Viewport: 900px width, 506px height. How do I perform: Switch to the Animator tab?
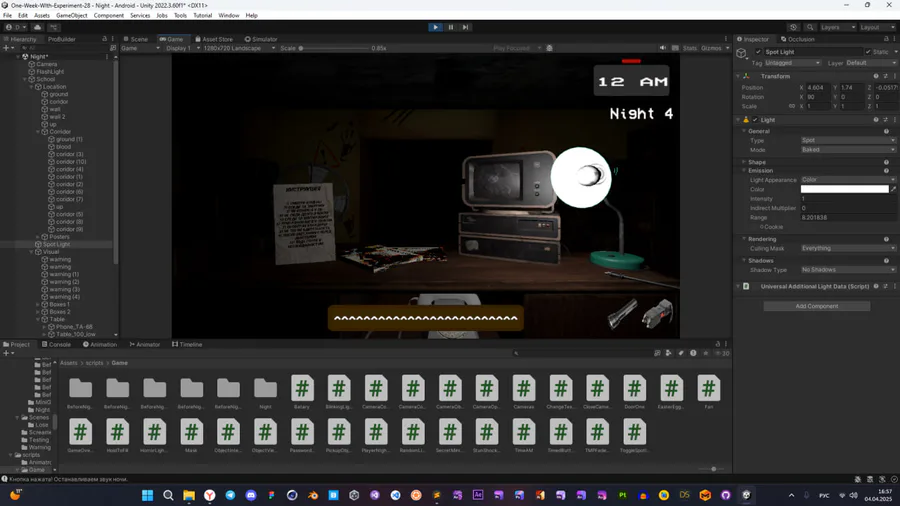(145, 344)
